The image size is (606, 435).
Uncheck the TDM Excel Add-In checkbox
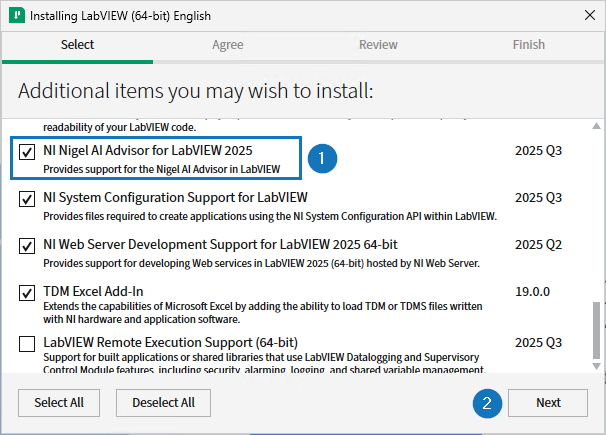[x=27, y=293]
